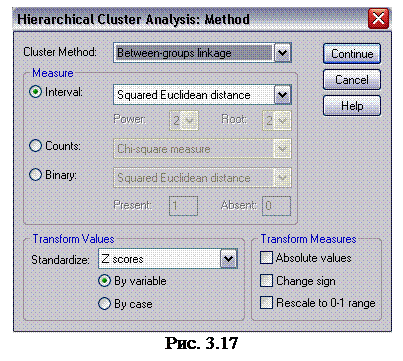403x361 pixels.
Task: Tick the Change sign checkbox
Action: pyautogui.click(x=266, y=281)
